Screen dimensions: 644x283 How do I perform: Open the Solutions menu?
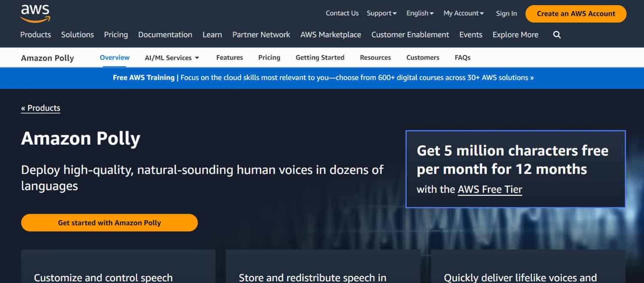click(x=77, y=35)
